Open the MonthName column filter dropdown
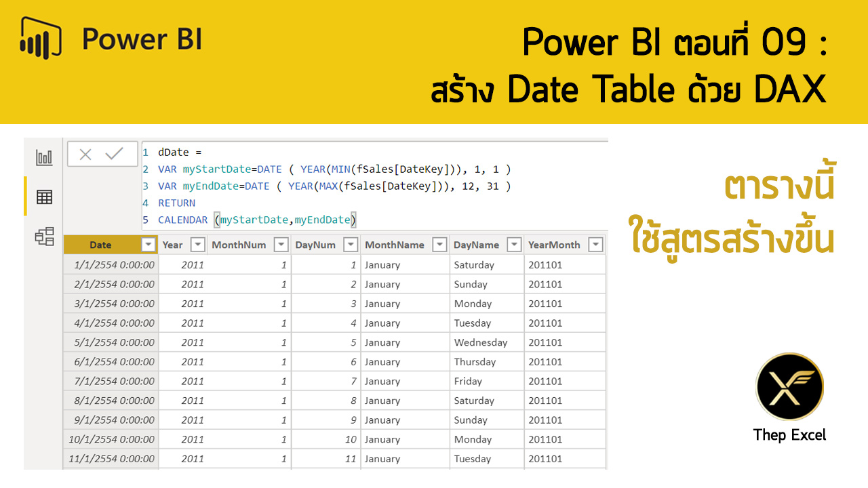This screenshot has height=488, width=868. 439,245
